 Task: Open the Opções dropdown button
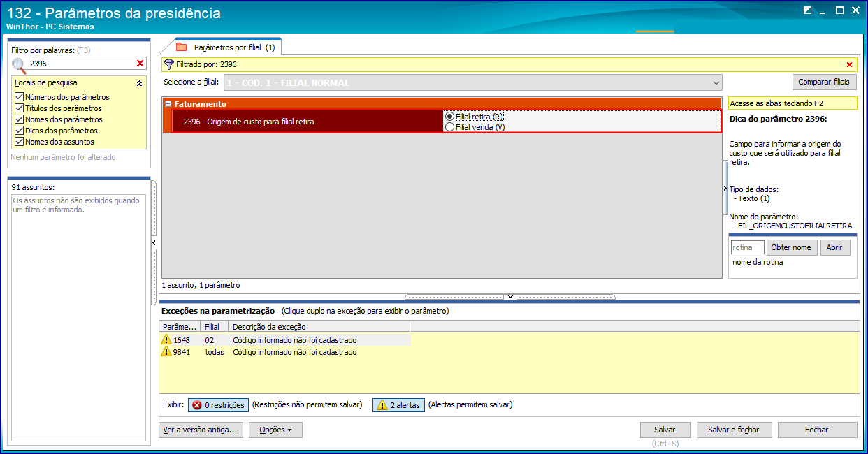point(275,430)
